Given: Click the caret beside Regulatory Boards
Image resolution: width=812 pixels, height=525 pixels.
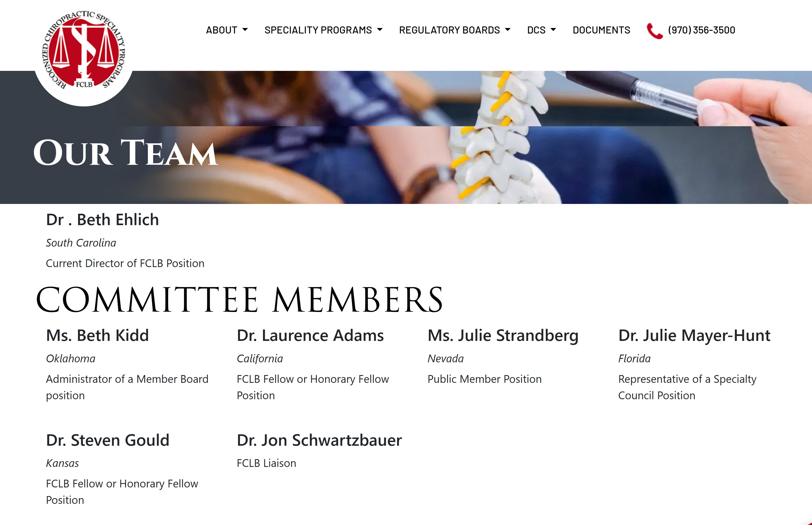Looking at the screenshot, I should click(x=507, y=30).
